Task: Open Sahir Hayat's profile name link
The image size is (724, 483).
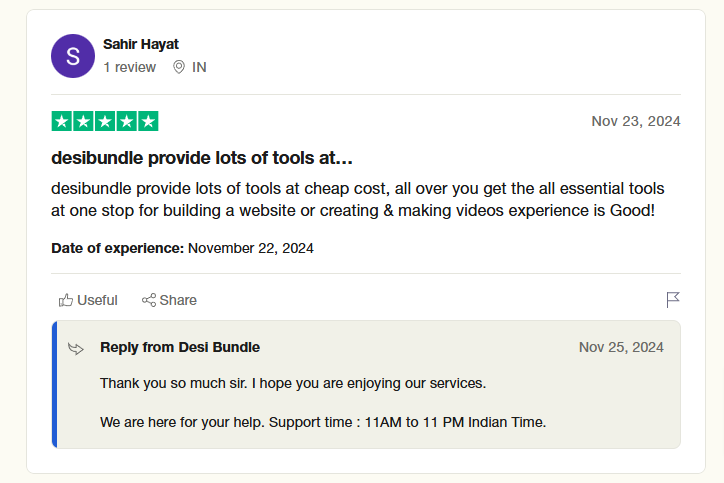Action: point(141,44)
